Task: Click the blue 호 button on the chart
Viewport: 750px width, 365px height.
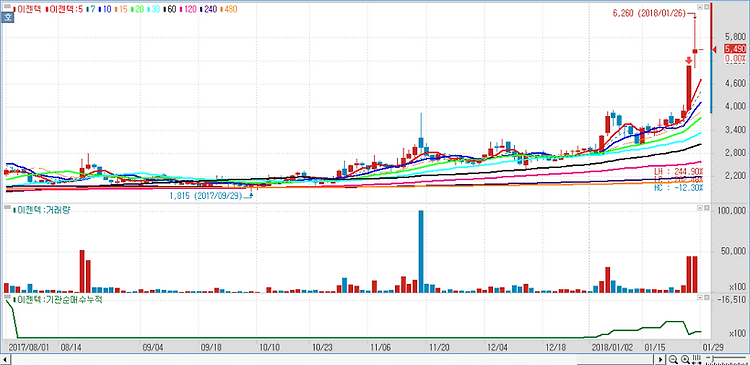Action: click(x=7, y=18)
